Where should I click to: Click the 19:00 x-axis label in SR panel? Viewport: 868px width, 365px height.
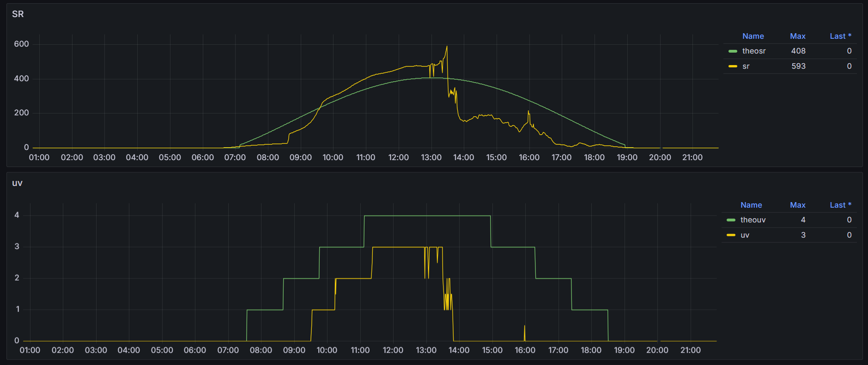click(x=627, y=157)
